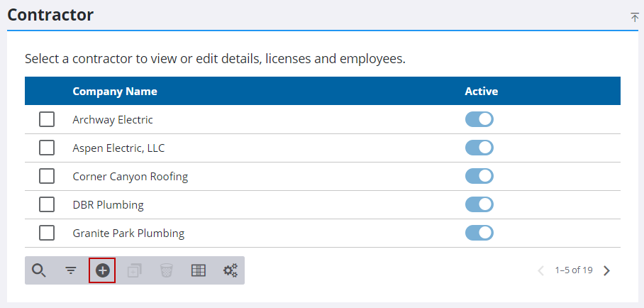
Task: Add a new contractor with plus icon
Action: tap(102, 270)
